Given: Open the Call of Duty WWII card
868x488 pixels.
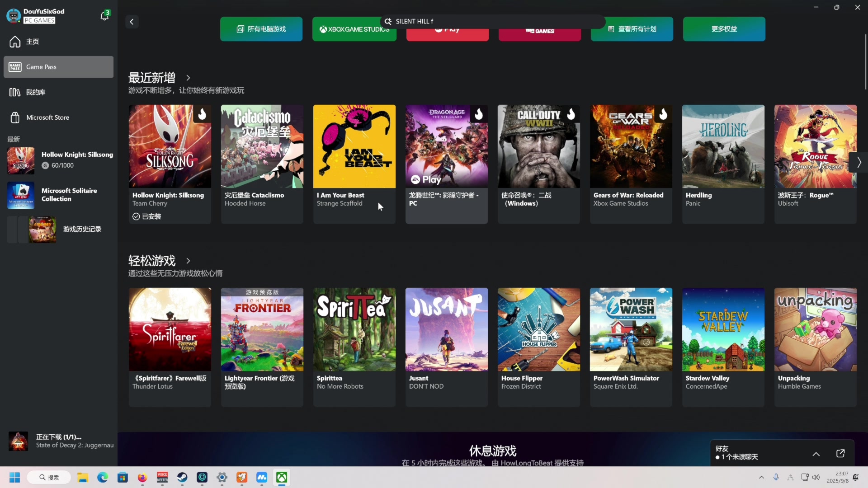Looking at the screenshot, I should [539, 164].
